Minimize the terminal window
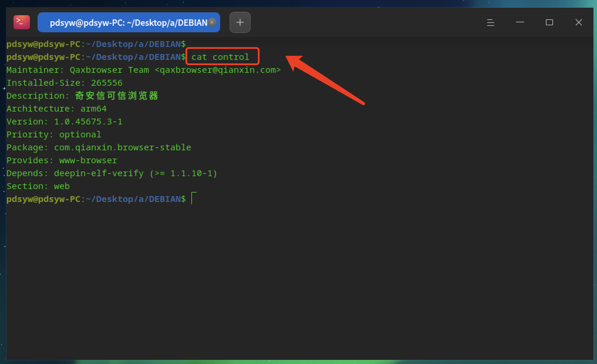The width and height of the screenshot is (597, 364). (520, 22)
